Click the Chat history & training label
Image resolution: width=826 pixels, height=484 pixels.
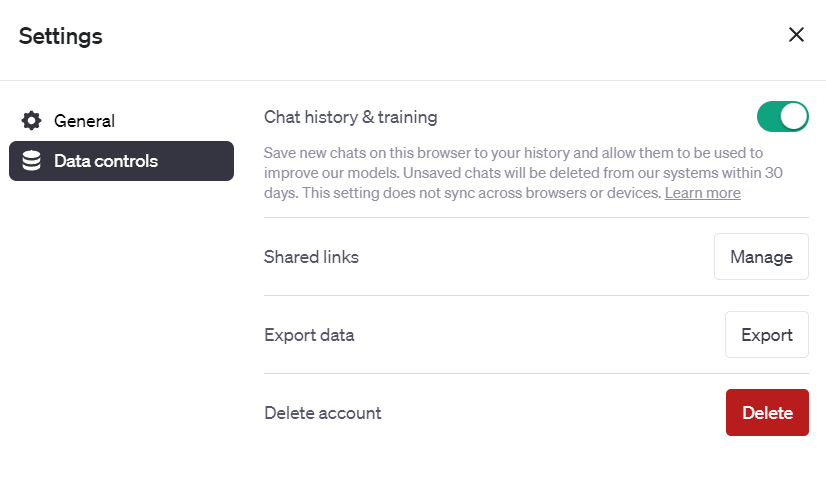click(350, 117)
